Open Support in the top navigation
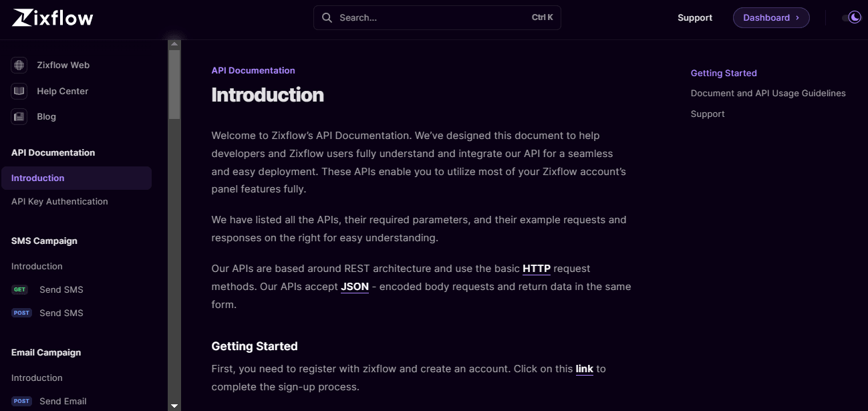The height and width of the screenshot is (411, 868). pos(694,18)
